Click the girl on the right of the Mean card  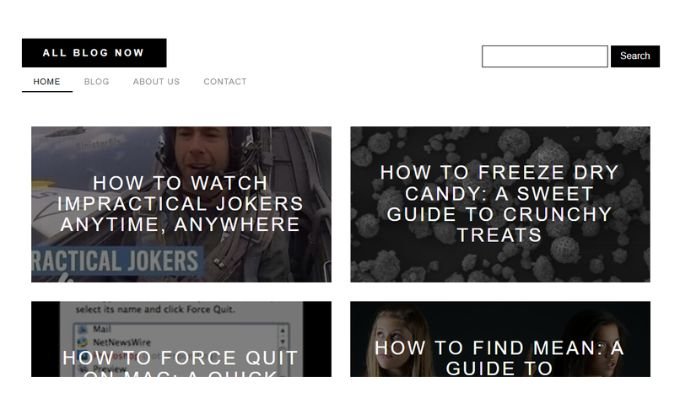click(605, 345)
